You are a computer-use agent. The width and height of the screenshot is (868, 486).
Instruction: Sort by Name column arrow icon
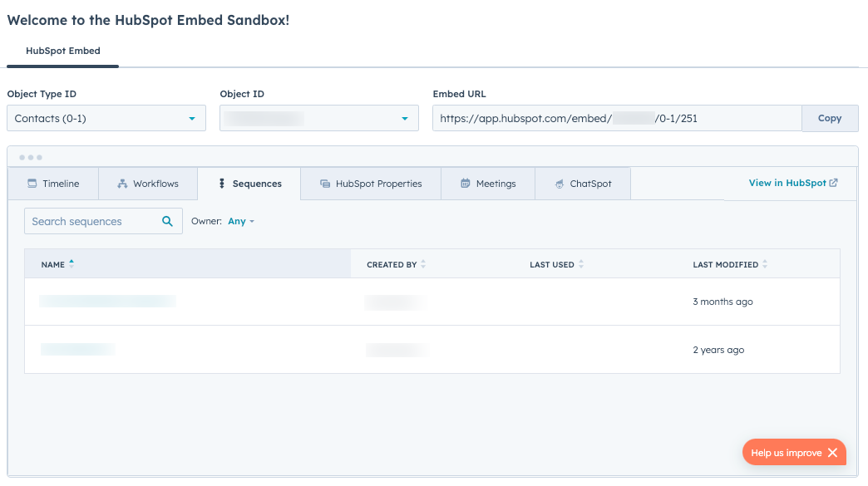pos(72,264)
